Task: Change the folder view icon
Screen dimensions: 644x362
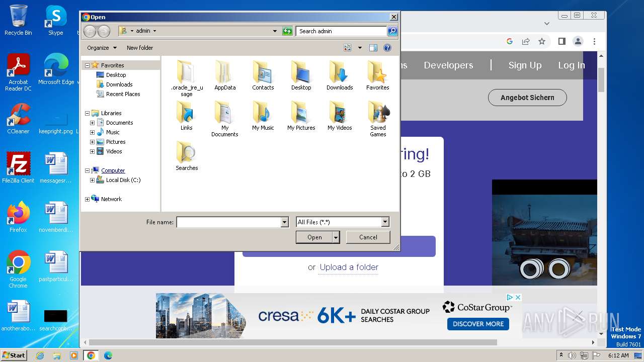Action: 347,48
